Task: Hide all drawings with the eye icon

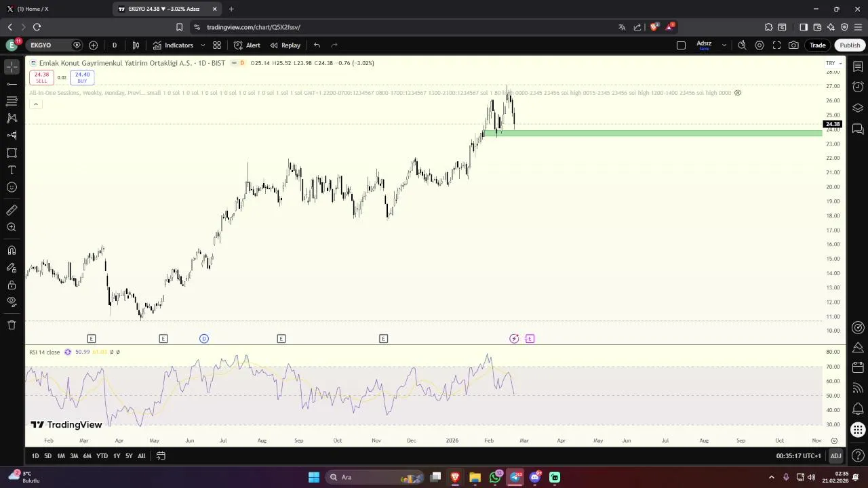Action: [12, 302]
